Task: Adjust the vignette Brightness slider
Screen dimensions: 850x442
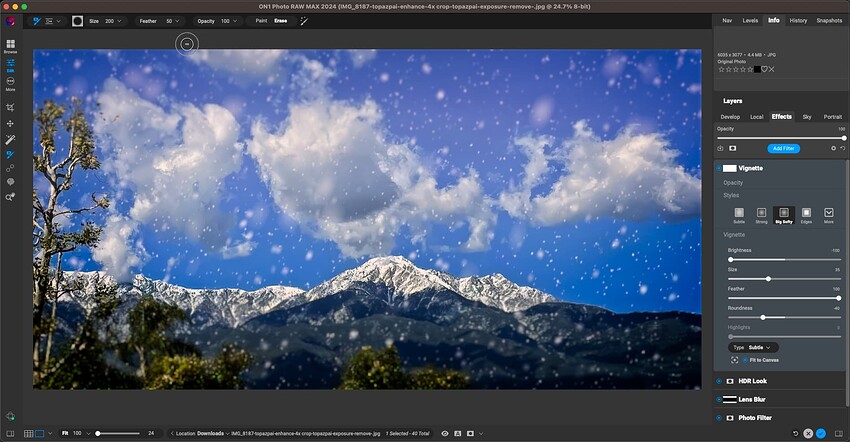Action: [729, 259]
